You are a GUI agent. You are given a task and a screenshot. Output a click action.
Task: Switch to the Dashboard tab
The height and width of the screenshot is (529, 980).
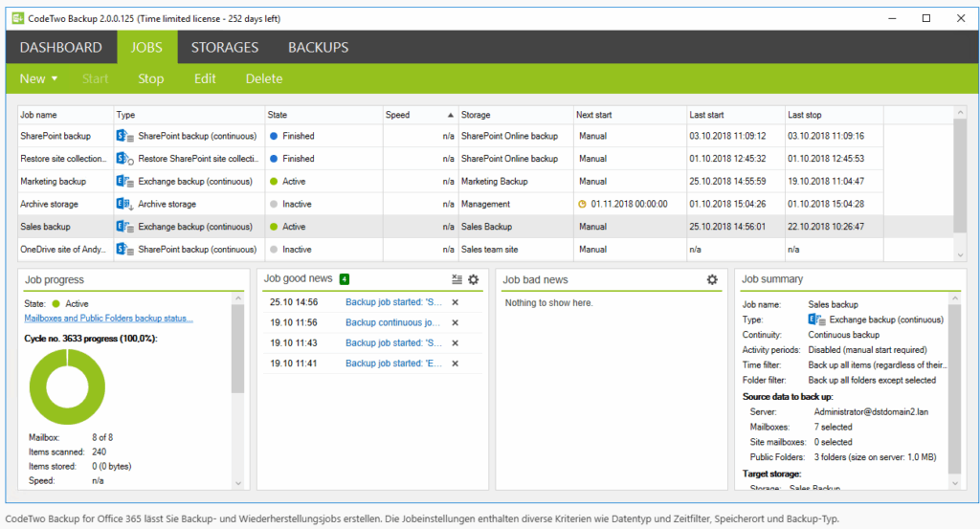click(x=60, y=47)
